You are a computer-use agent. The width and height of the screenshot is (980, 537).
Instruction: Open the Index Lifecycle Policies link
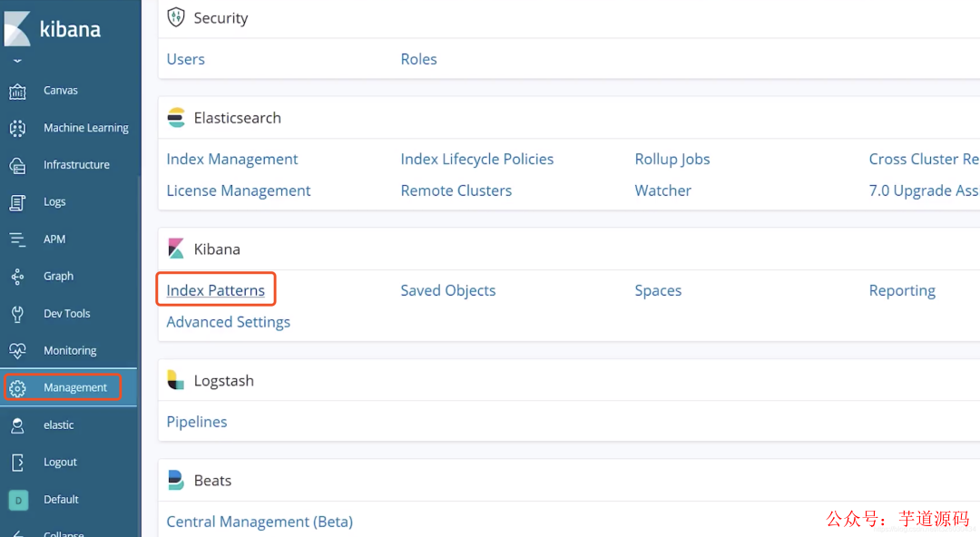click(477, 160)
